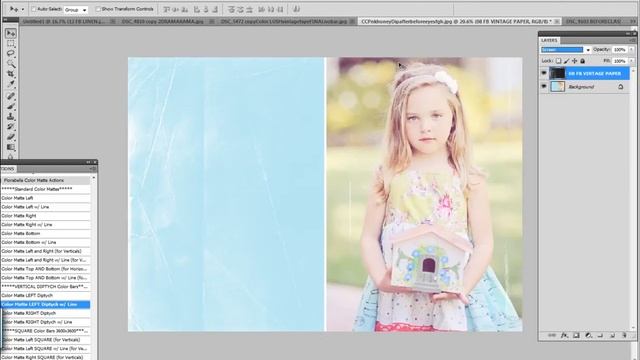
Task: Click the Auto-Align Layers icon
Action: click(297, 9)
